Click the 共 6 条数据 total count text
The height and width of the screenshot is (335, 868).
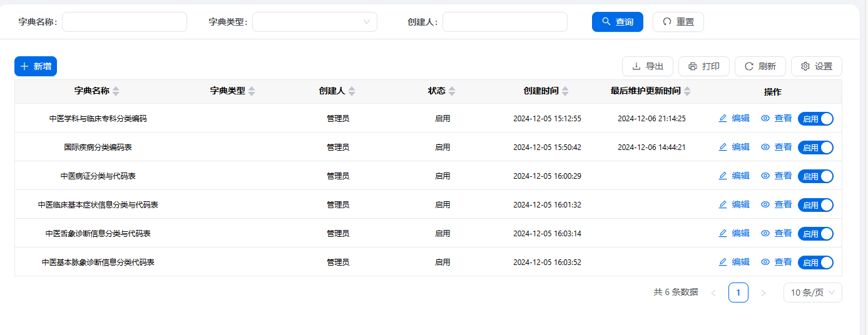tap(676, 292)
